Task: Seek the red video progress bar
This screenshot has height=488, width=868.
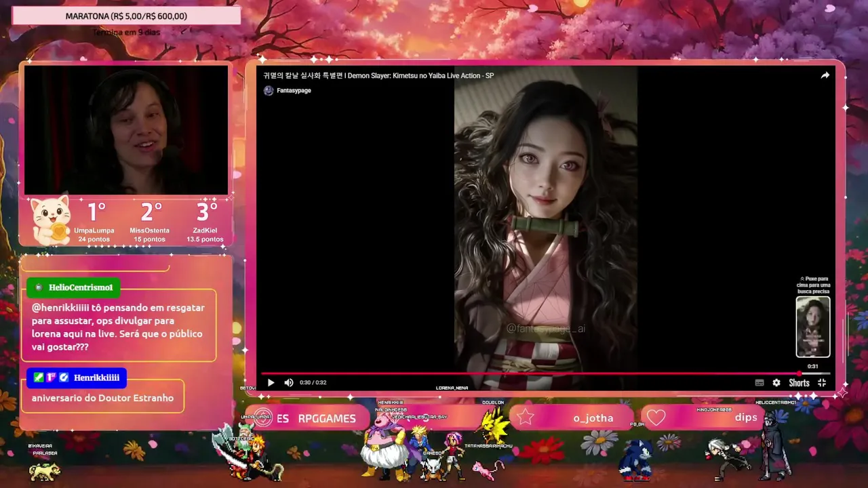Action: (545, 373)
